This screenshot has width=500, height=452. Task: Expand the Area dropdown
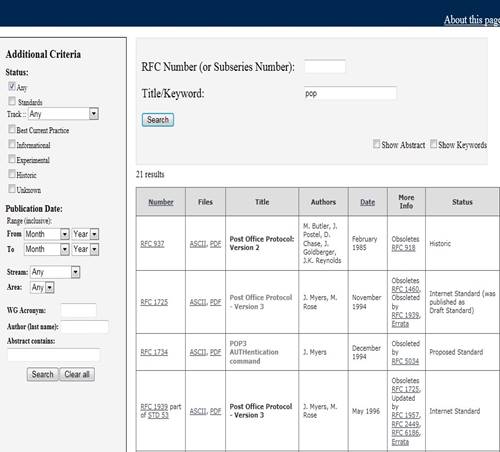[x=42, y=287]
